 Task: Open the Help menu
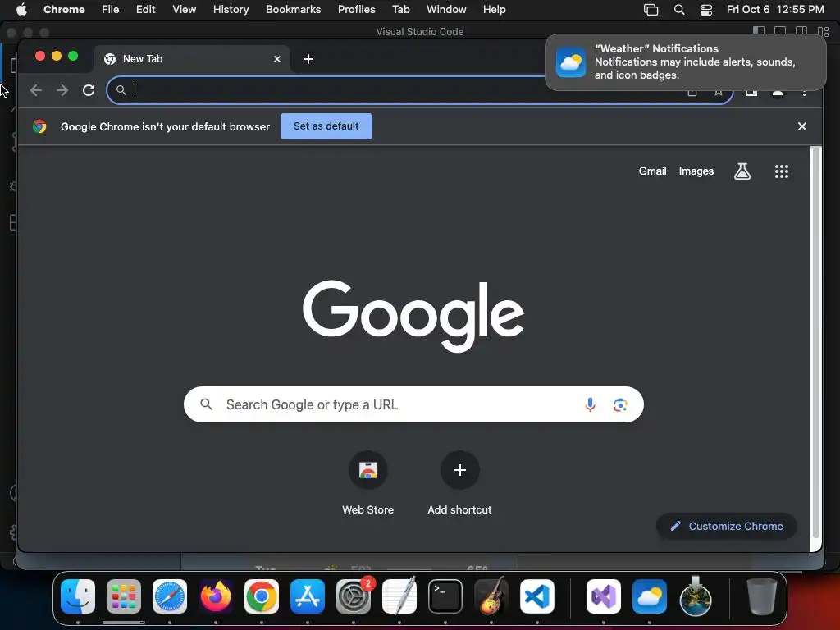pyautogui.click(x=494, y=10)
